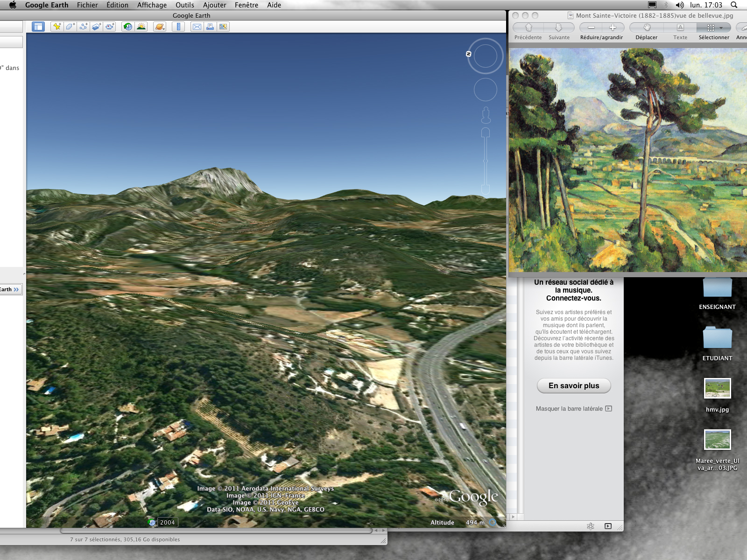Viewport: 747px width, 560px height.
Task: Click the email envelope toolbar icon
Action: tap(197, 27)
